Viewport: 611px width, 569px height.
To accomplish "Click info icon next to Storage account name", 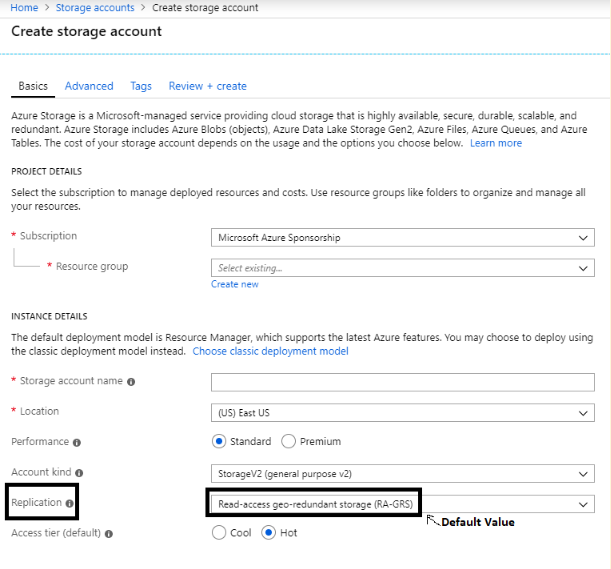I will pos(131,381).
